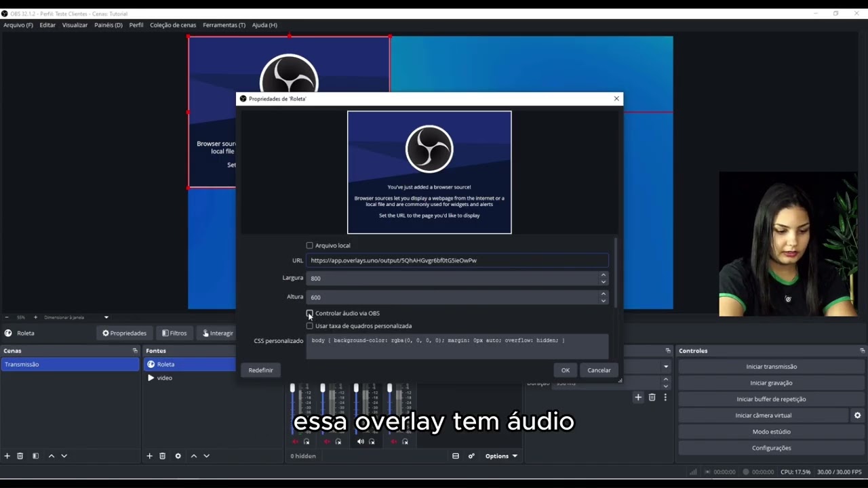868x488 pixels.
Task: Click the OBS logo in title bar
Action: [5, 14]
